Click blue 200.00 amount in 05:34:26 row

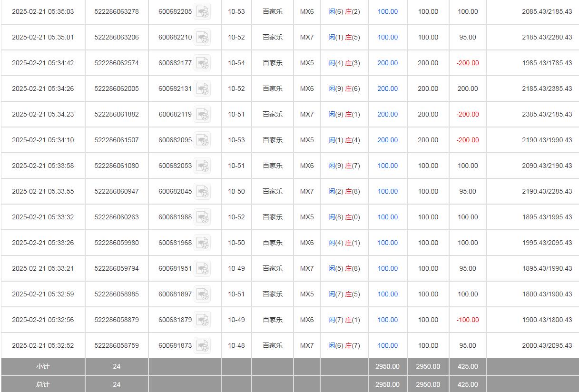tap(387, 88)
